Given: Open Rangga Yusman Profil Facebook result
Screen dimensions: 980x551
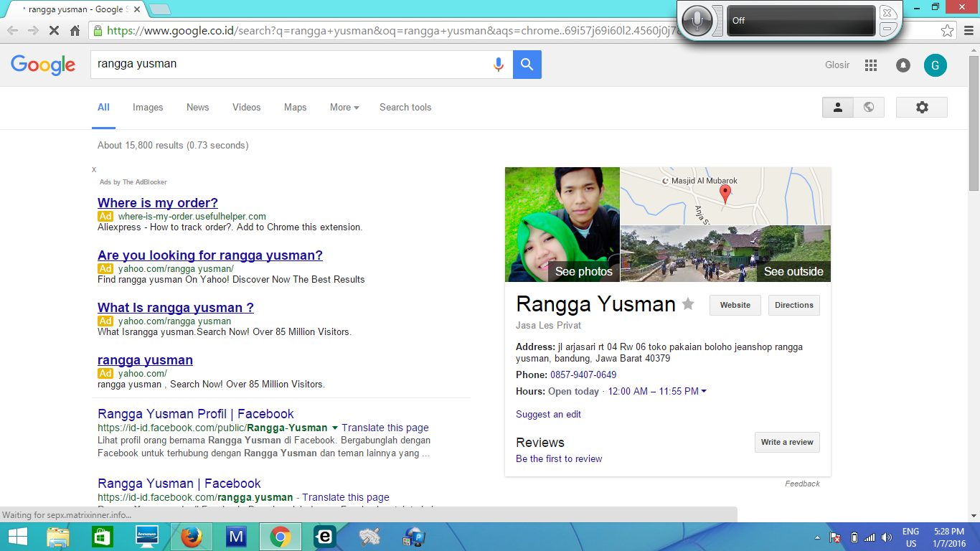Looking at the screenshot, I should click(x=196, y=414).
